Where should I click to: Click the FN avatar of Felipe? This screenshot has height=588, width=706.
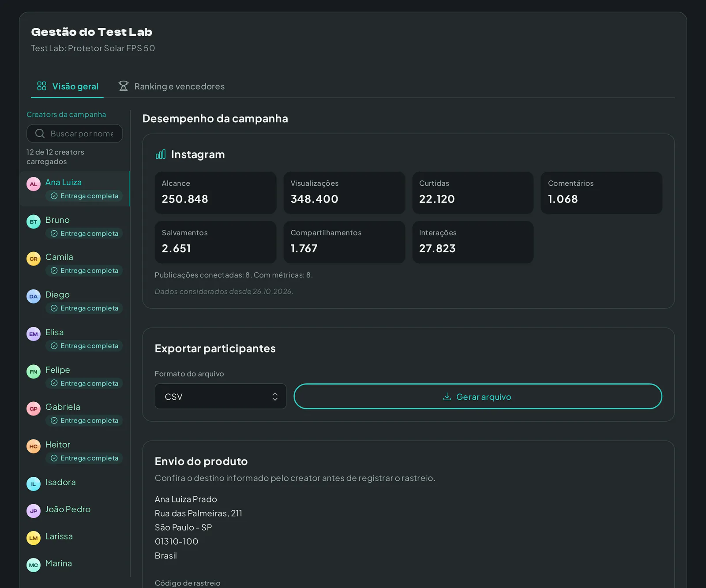pos(34,371)
